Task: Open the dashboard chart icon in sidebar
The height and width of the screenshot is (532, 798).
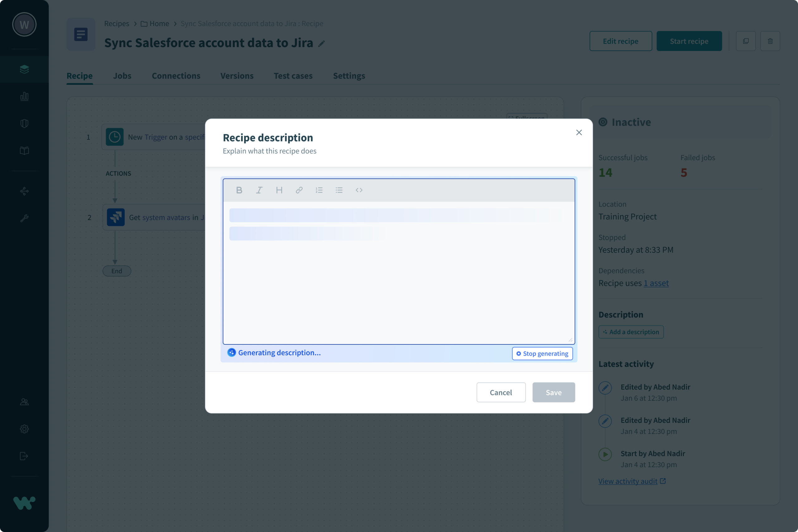Action: (24, 96)
